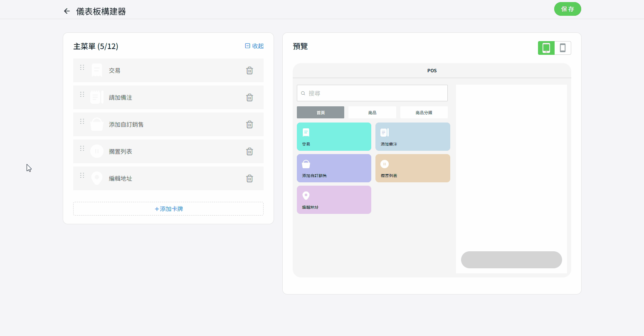Click the back arrow beside 儀表板構建器
The height and width of the screenshot is (336, 644).
[x=67, y=11]
